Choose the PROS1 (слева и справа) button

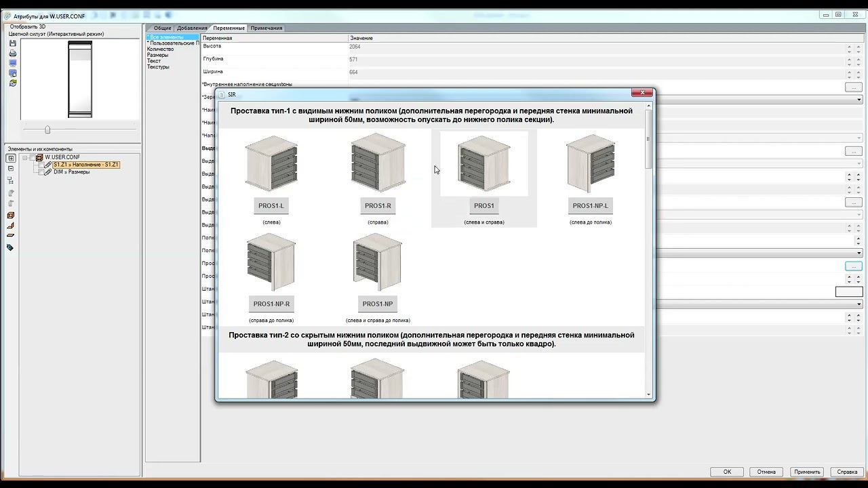coord(484,206)
